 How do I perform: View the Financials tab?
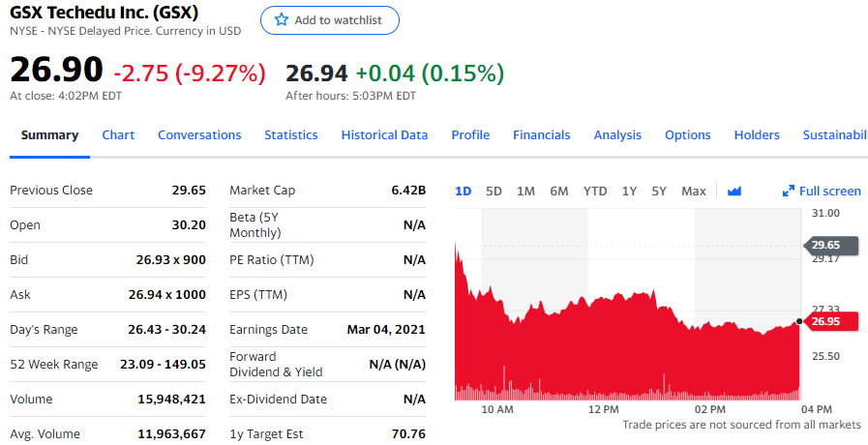click(542, 135)
